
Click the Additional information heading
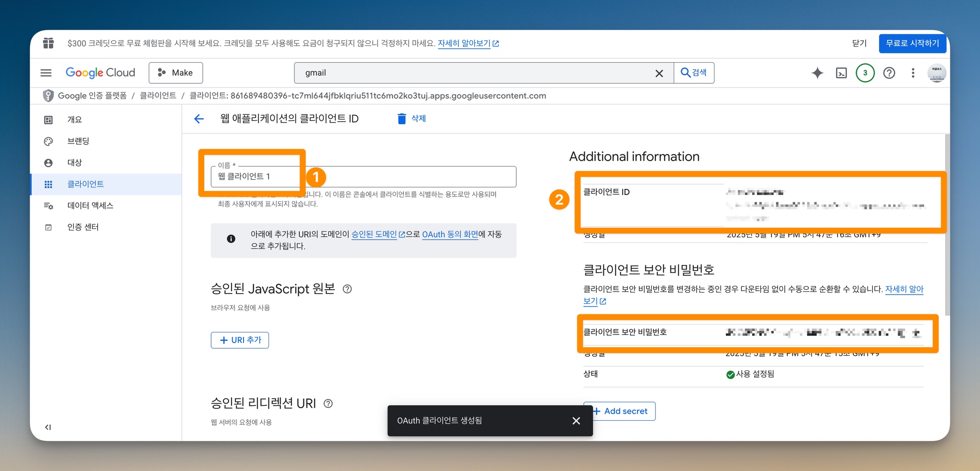pos(634,156)
